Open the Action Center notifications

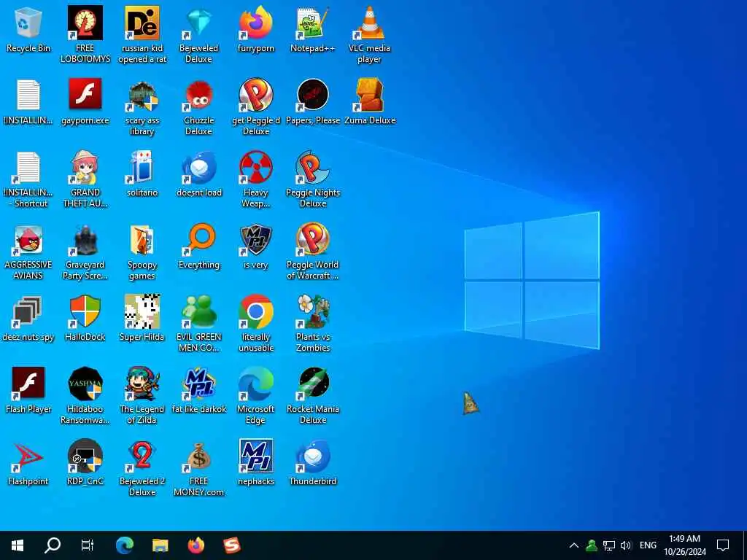[x=723, y=545]
